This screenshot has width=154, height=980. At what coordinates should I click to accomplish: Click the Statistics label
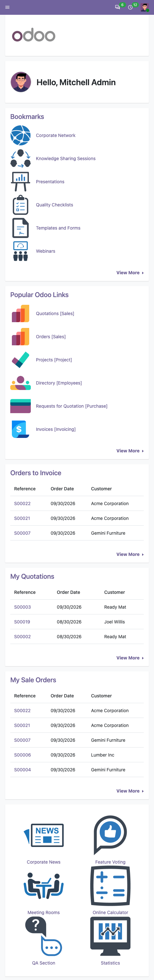[x=110, y=963]
